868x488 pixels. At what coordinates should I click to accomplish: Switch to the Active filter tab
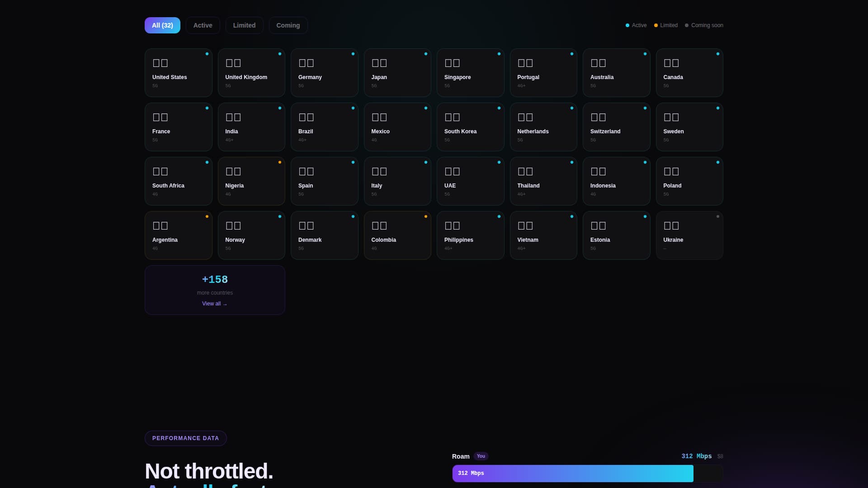click(203, 25)
